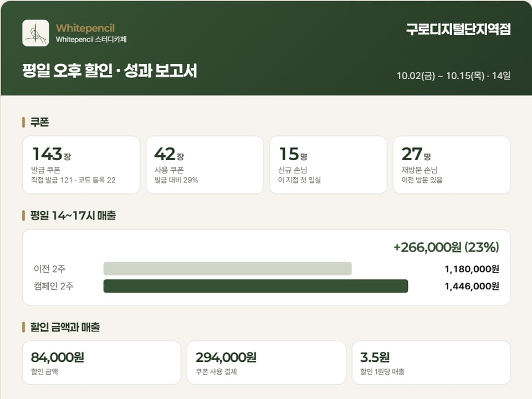Click the 신규 손님 label
532x399 pixels.
[x=293, y=170]
